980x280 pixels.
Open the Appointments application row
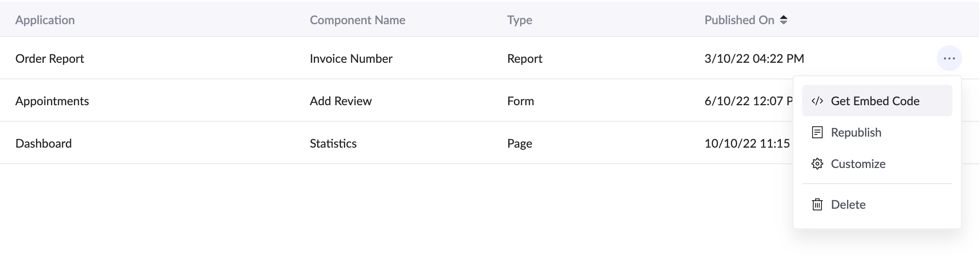pyautogui.click(x=52, y=101)
